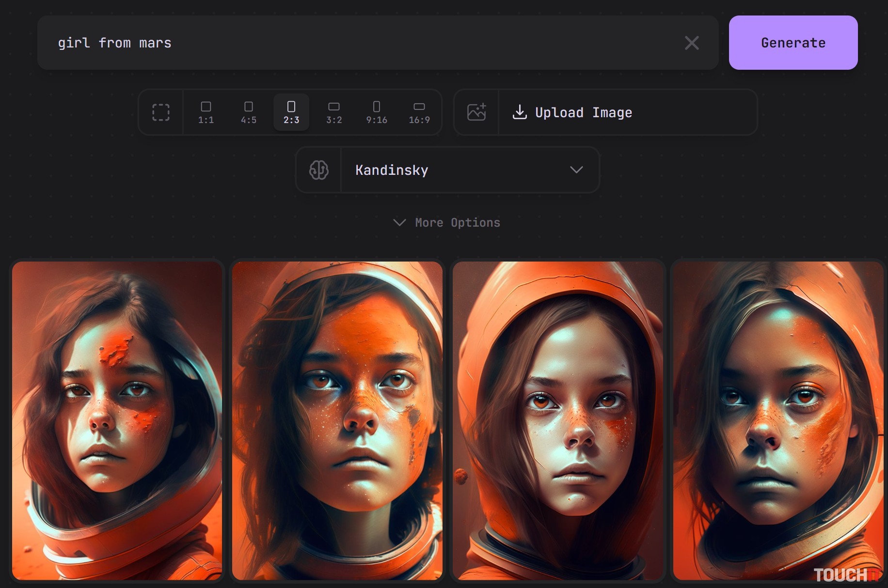The image size is (888, 588).
Task: Click the add image icon beside Upload Image
Action: click(476, 112)
